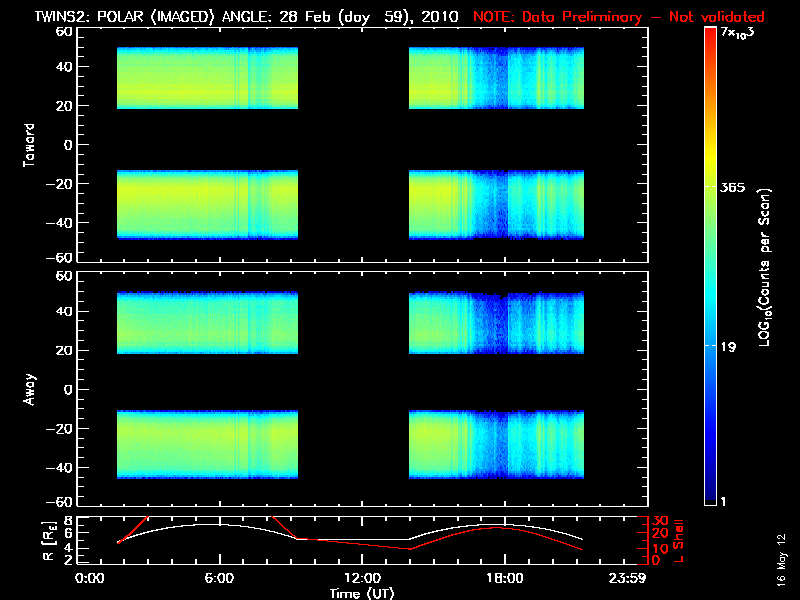This screenshot has width=800, height=600.
Task: Click the 'Toward' y-axis label
Action: [x=30, y=145]
